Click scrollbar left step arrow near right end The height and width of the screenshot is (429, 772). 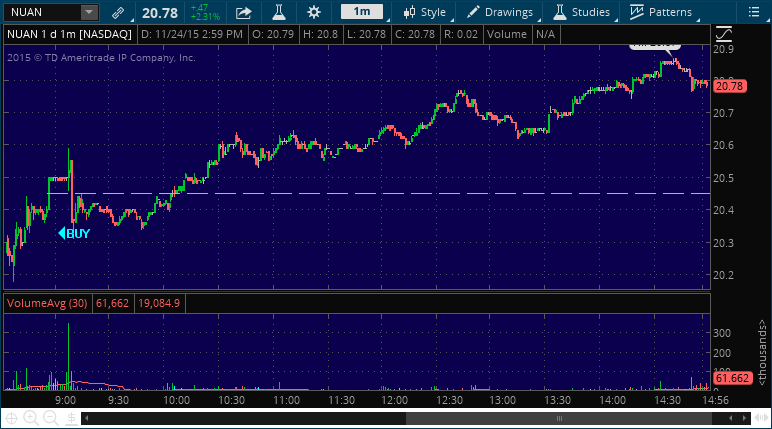731,419
